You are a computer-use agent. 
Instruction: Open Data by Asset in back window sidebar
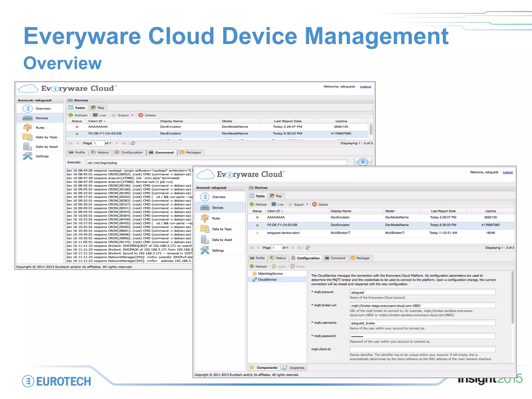40,147
